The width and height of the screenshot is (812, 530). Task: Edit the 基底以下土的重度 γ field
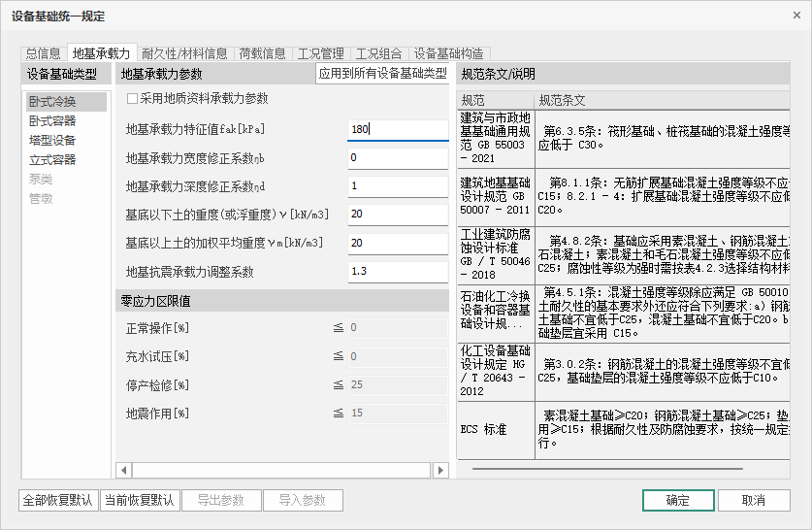(x=398, y=214)
